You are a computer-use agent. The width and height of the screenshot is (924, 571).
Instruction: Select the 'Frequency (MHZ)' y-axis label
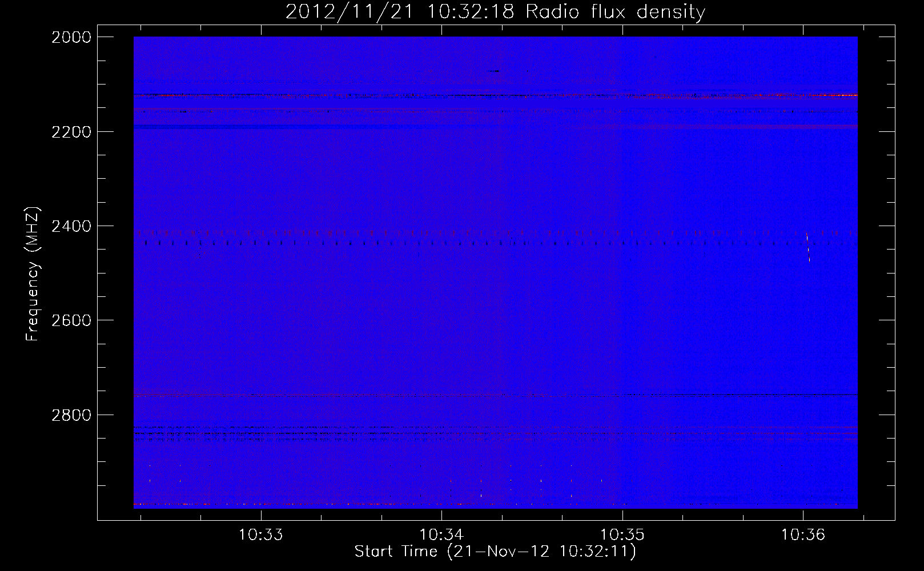33,274
